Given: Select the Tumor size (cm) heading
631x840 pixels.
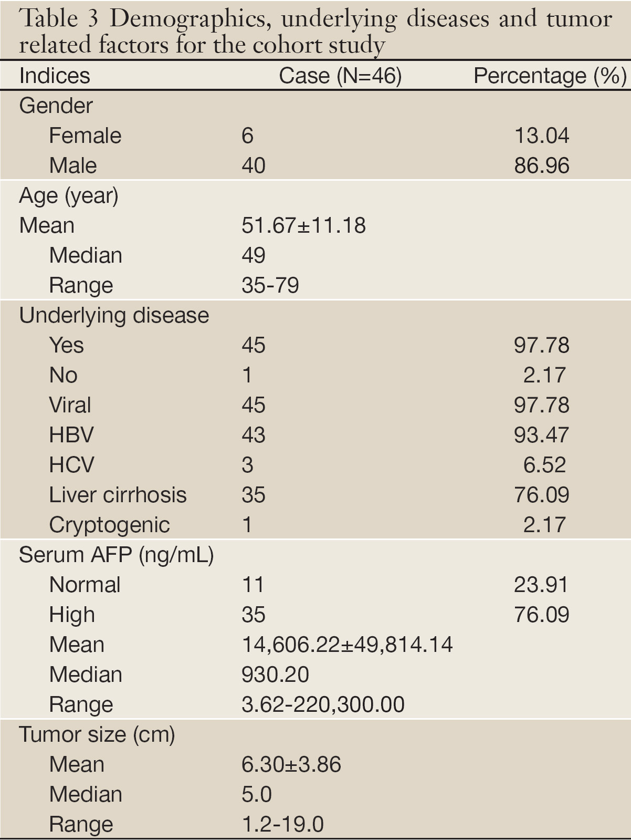Looking at the screenshot, I should click(97, 735).
